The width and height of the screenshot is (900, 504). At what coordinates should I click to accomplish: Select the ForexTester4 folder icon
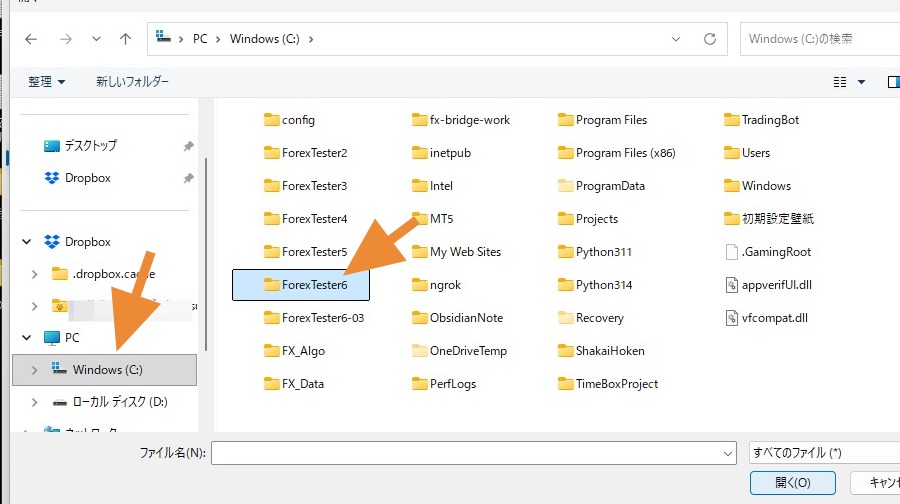pyautogui.click(x=271, y=219)
